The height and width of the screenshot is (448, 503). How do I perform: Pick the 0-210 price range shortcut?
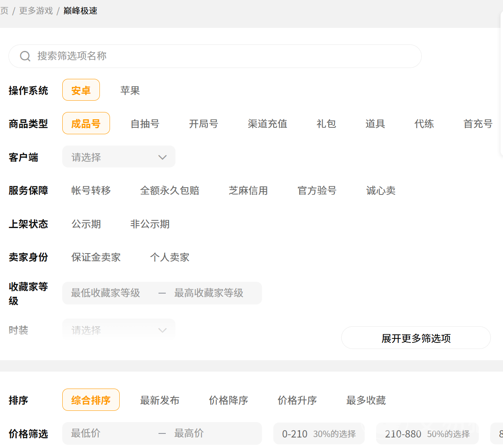(319, 434)
